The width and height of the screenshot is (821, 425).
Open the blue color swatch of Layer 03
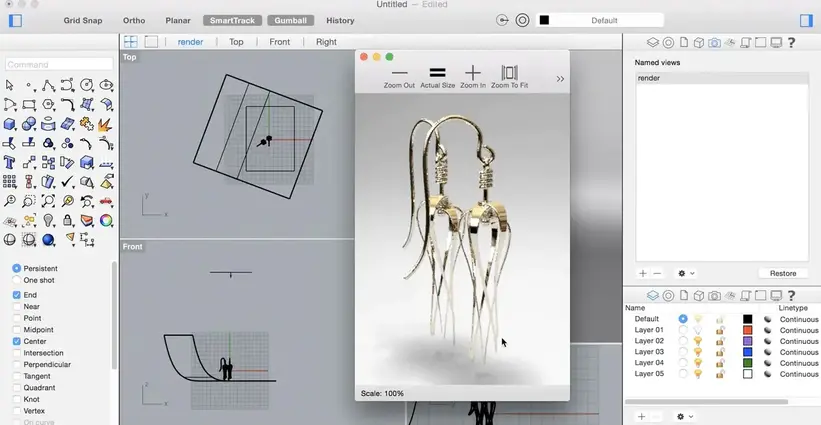(x=748, y=352)
